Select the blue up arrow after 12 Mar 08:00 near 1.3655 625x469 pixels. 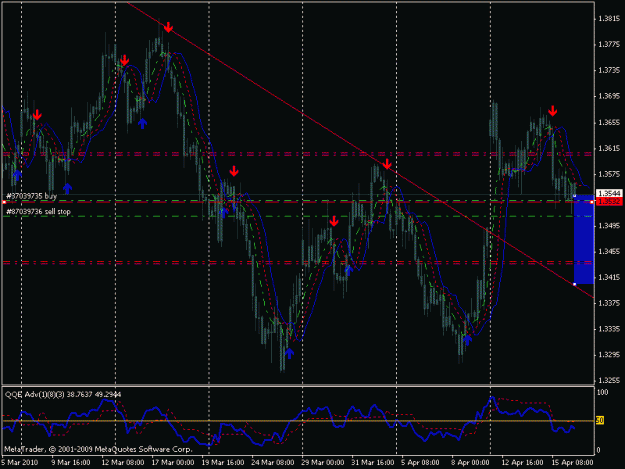(x=142, y=123)
